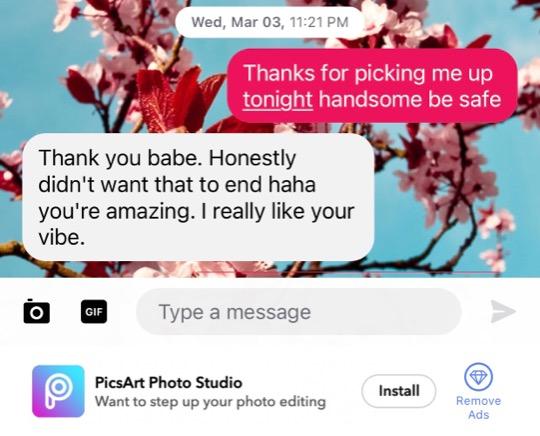540x436 pixels.
Task: Tap the word vibe in received bubble
Action: [62, 237]
